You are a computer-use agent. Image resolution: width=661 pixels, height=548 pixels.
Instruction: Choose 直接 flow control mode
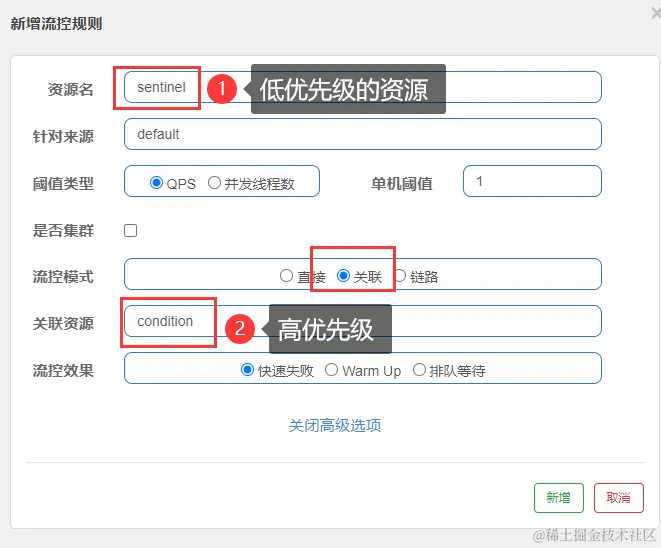tap(286, 276)
